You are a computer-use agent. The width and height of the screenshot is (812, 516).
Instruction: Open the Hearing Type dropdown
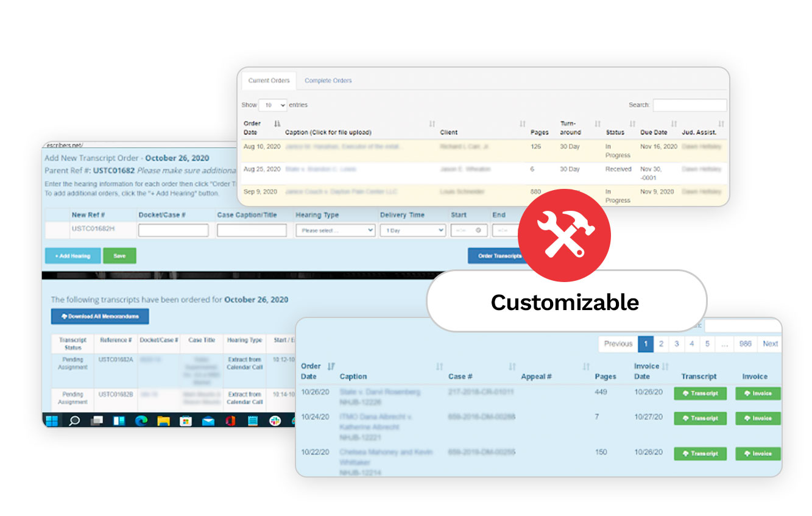335,230
